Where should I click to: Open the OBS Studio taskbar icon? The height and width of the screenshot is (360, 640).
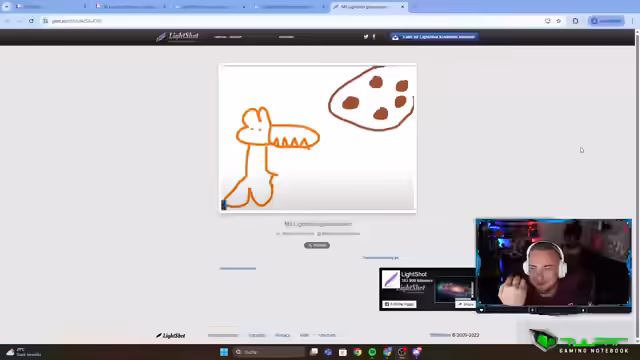(x=402, y=352)
